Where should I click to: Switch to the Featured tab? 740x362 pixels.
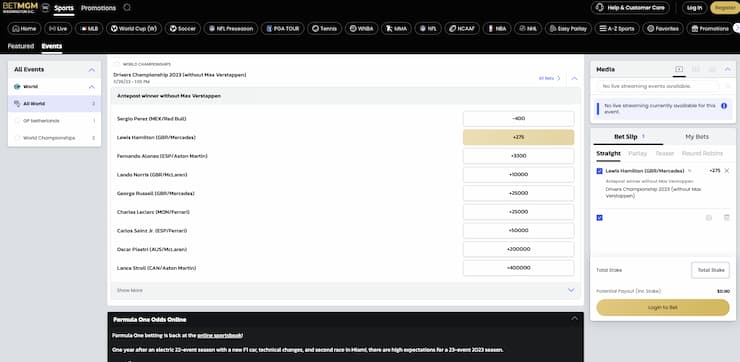click(x=21, y=46)
